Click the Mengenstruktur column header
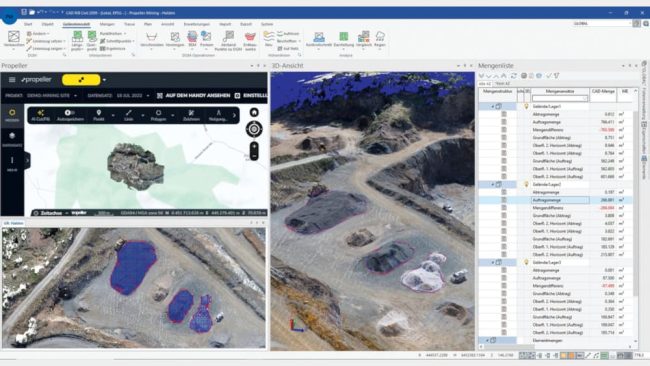Viewport: 650px width, 366px height. (497, 91)
